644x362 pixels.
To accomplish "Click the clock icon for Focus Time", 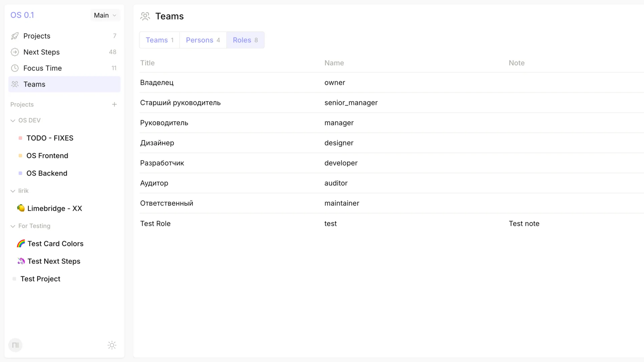I will click(x=15, y=68).
